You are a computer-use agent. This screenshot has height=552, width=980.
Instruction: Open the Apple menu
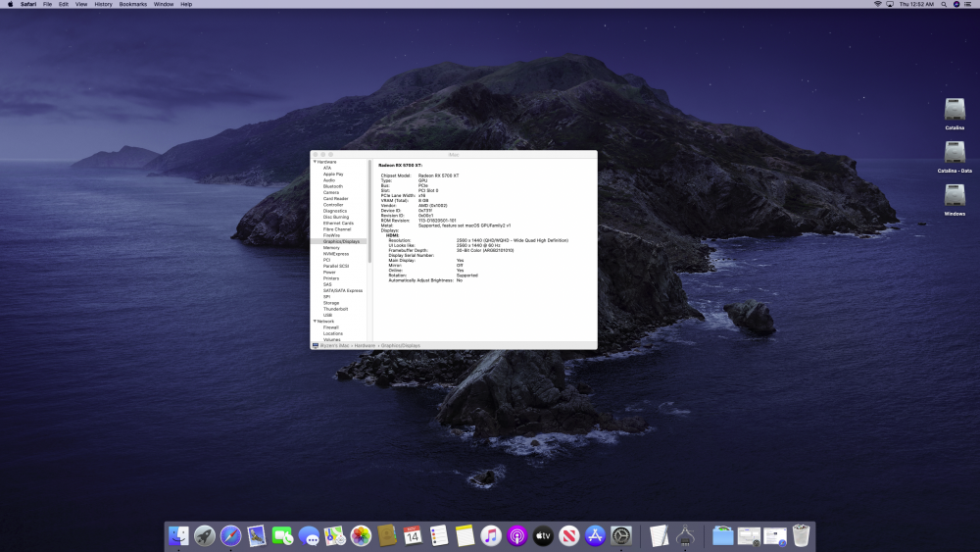click(x=10, y=4)
